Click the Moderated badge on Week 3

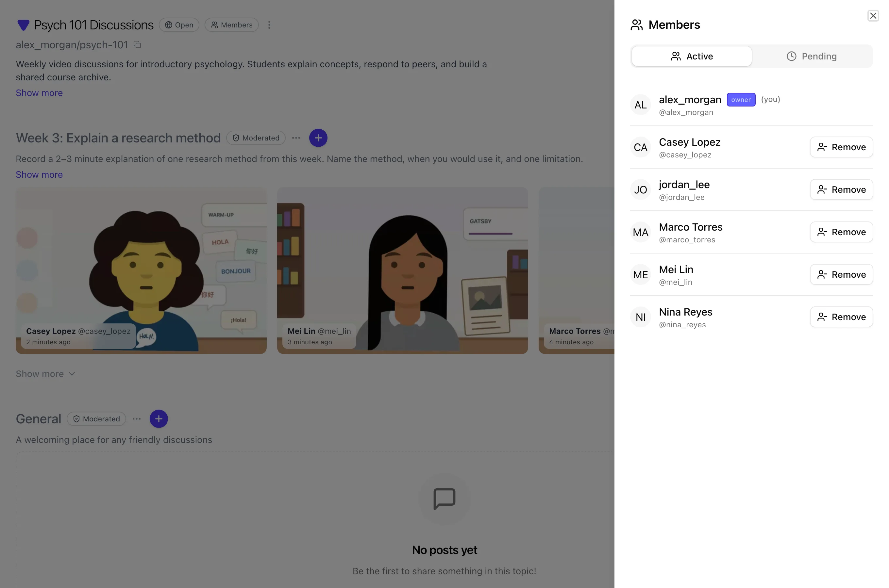[256, 138]
